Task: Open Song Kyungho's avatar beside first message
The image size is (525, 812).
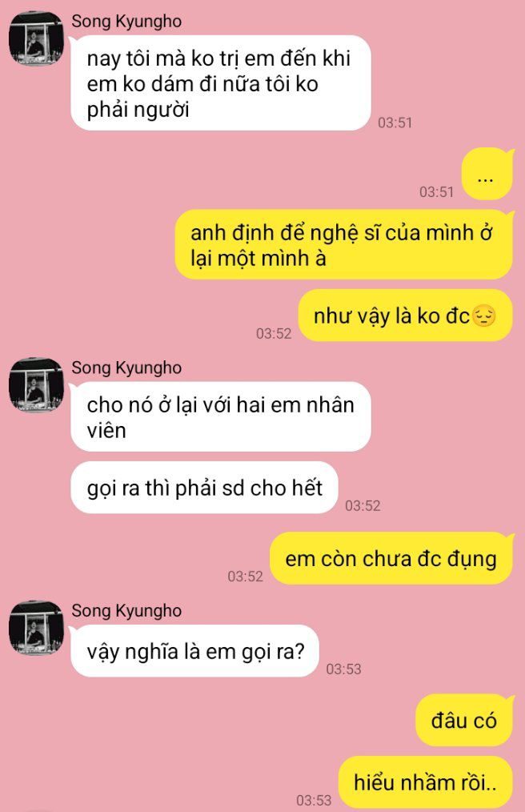Action: pyautogui.click(x=36, y=39)
